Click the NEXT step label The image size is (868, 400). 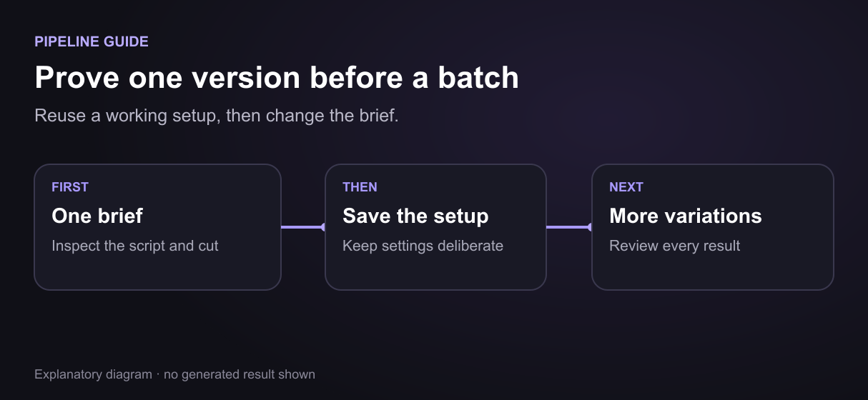tap(626, 187)
